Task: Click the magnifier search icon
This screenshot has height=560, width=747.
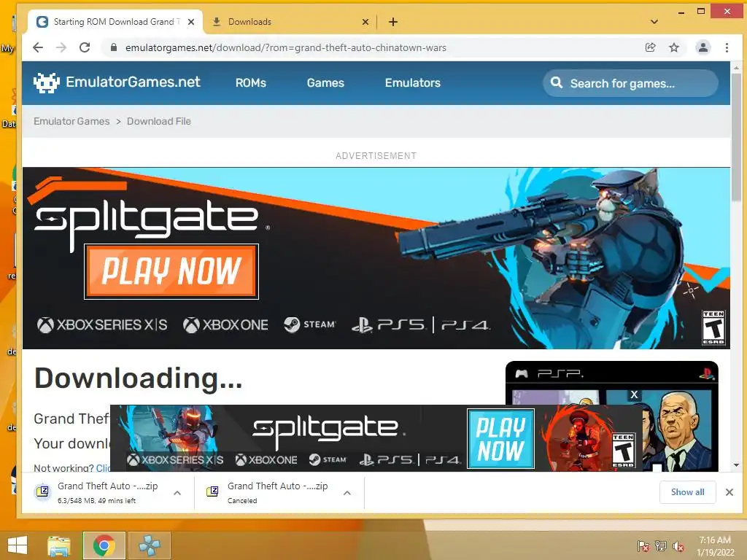Action: pos(557,83)
